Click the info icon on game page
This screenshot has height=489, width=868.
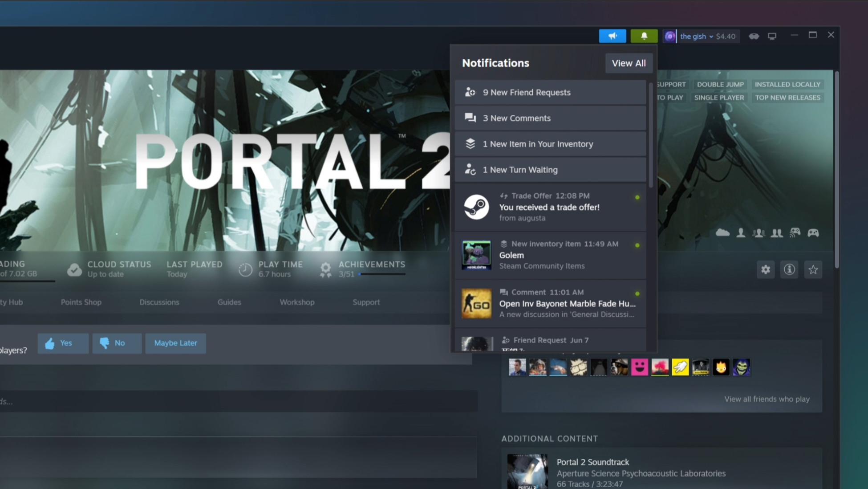[x=789, y=269]
